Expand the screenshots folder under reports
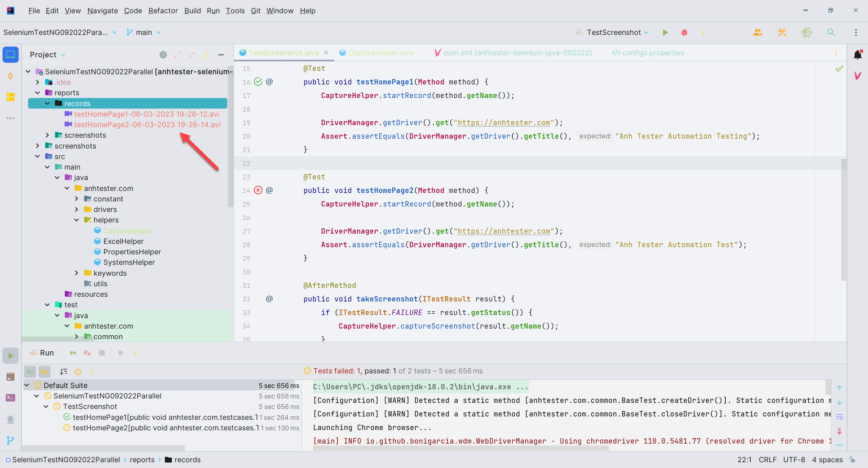The width and height of the screenshot is (868, 468). (47, 135)
